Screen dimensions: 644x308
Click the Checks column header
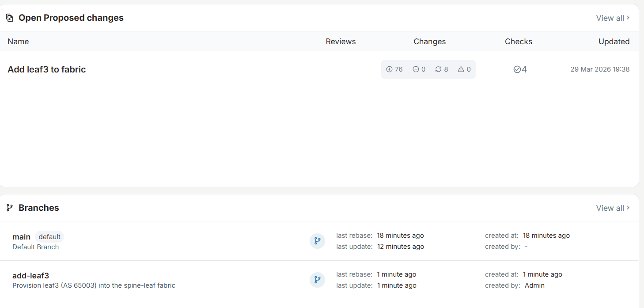[x=519, y=41]
